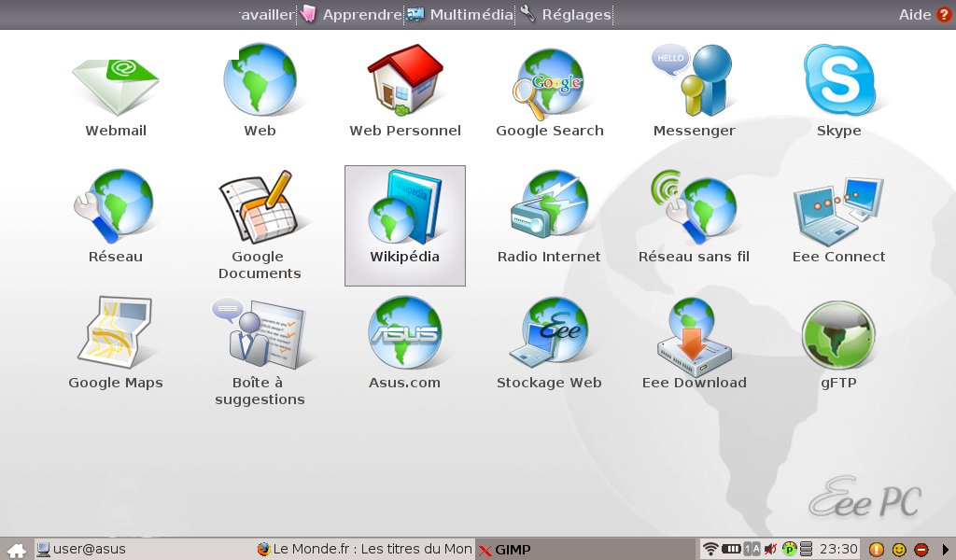Click the green P power meter tray icon
Viewport: 956px width, 560px height.
pos(789,549)
